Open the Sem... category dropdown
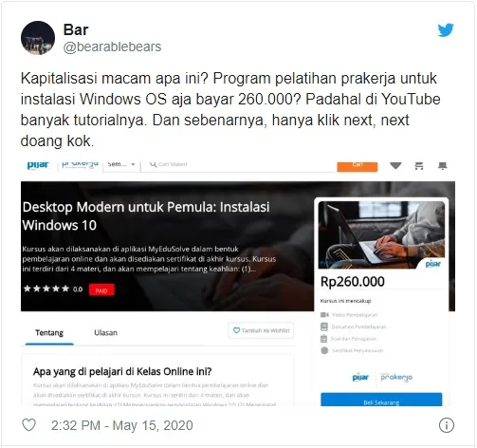 (121, 164)
